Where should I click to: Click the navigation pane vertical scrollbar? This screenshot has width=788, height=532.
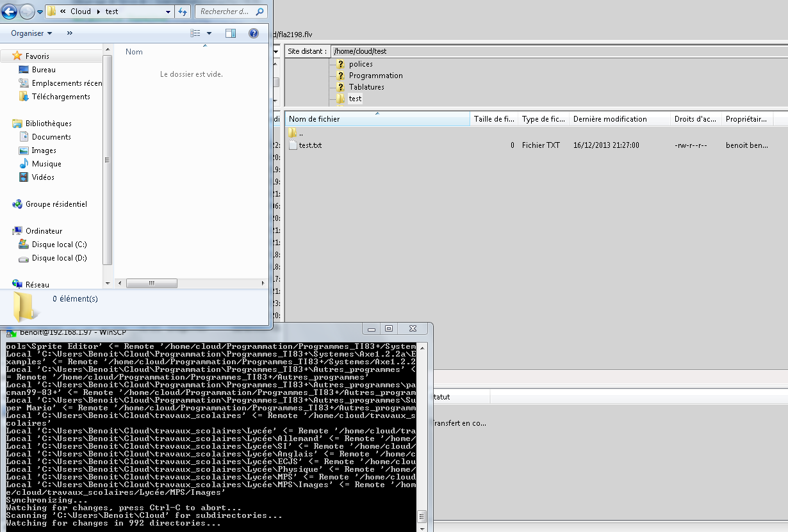[x=107, y=160]
